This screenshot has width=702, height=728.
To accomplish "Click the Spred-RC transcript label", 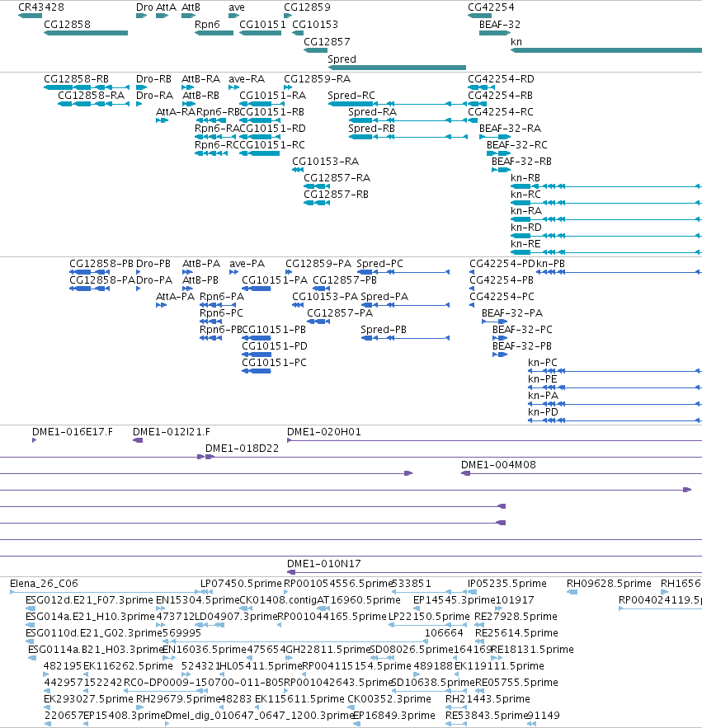I will [x=351, y=96].
